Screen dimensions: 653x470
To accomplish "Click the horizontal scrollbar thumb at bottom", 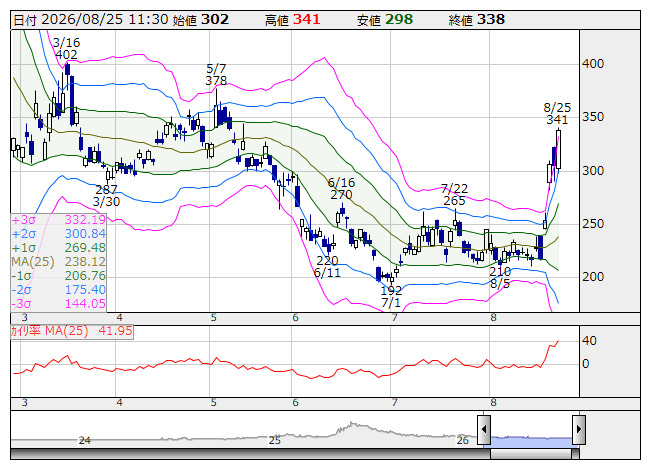I will pyautogui.click(x=531, y=454).
